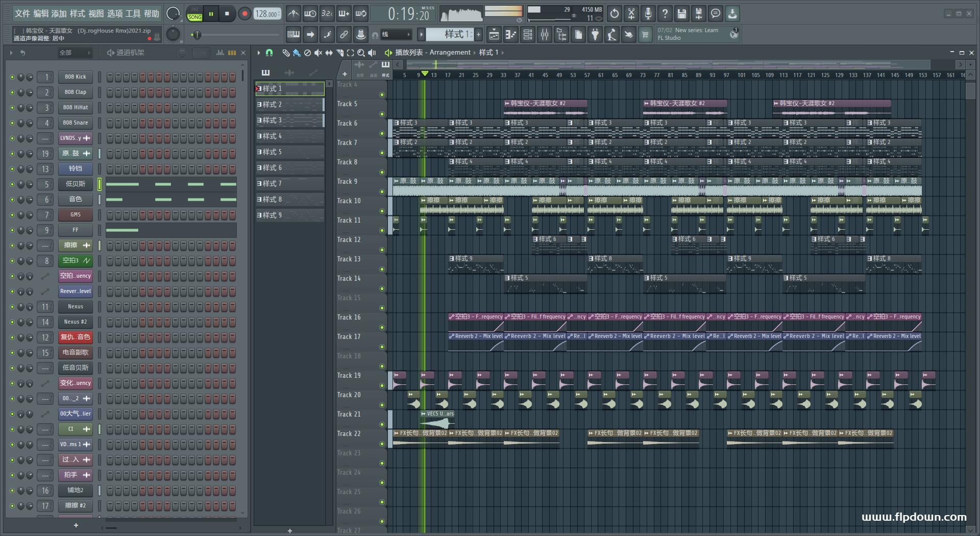
Task: Switch PAT/SONG mode toggle
Action: pyautogui.click(x=194, y=14)
